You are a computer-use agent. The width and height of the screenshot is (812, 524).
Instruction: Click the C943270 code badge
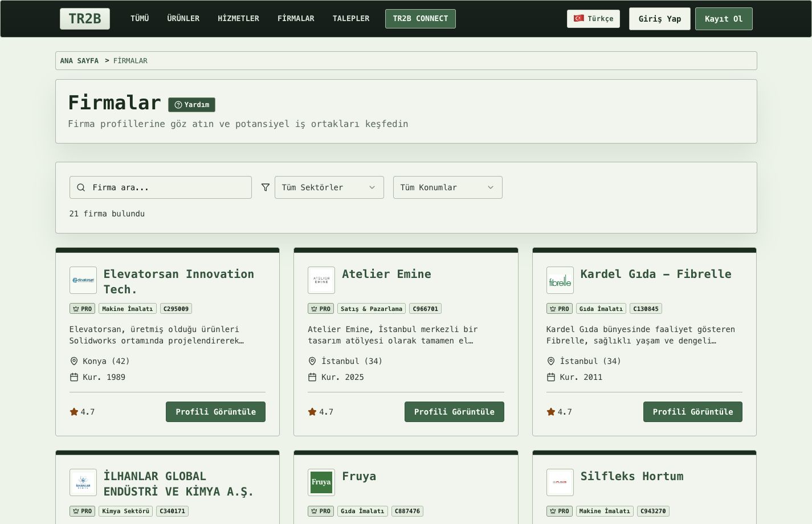pos(653,511)
